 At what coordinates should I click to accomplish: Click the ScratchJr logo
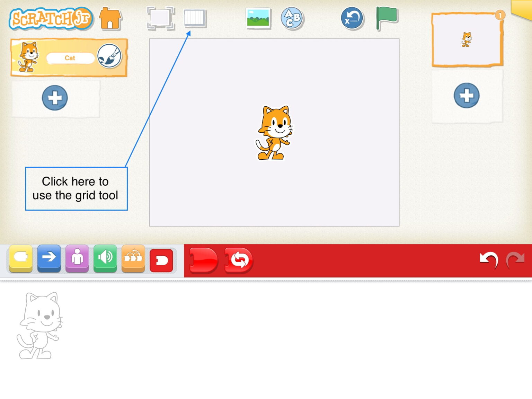(x=51, y=19)
